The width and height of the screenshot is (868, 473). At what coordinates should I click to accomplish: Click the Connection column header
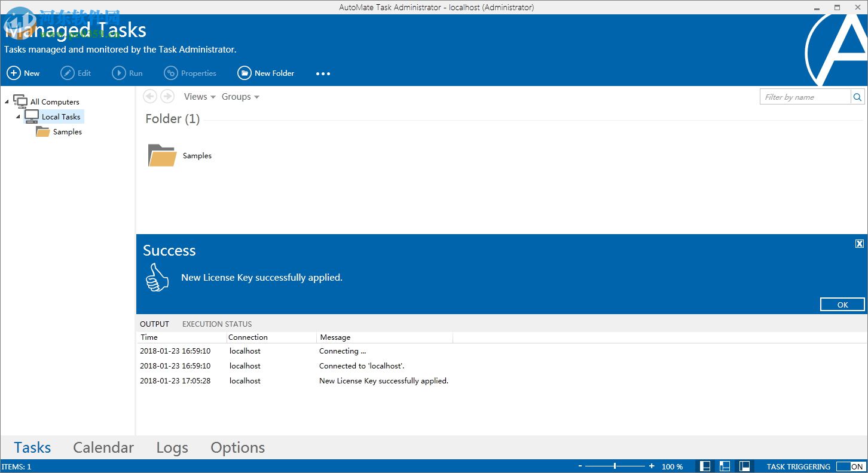271,337
